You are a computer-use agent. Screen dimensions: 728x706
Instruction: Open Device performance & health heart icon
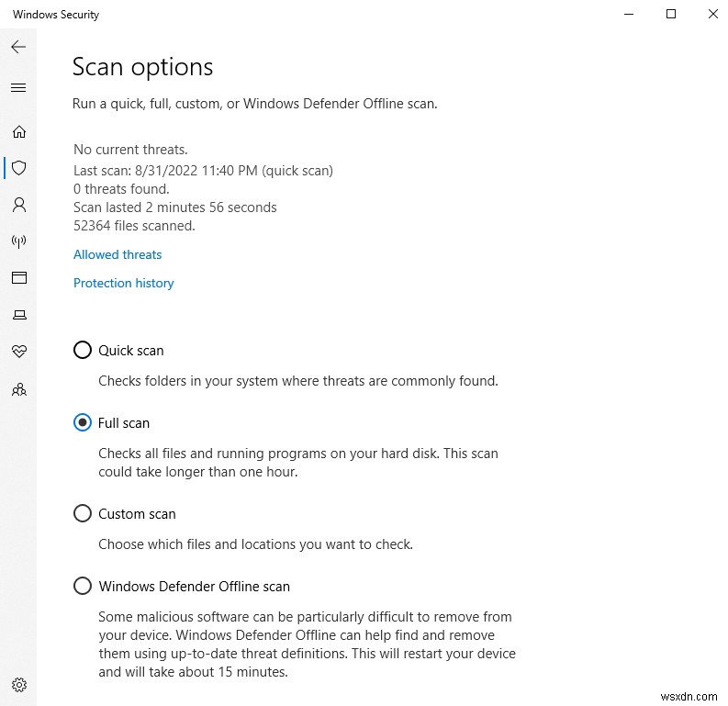click(x=18, y=352)
